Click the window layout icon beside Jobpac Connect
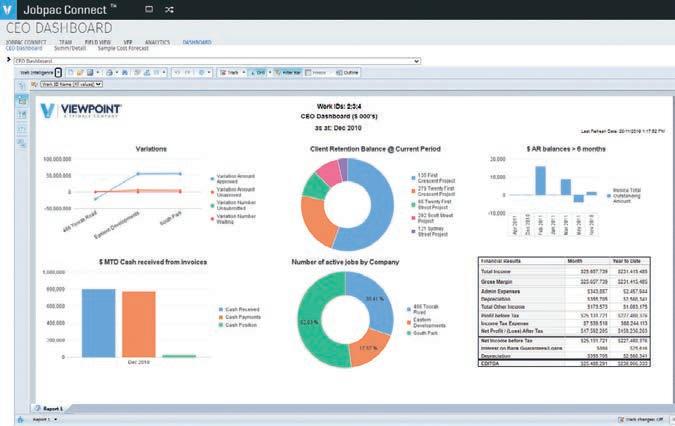The width and height of the screenshot is (675, 426). (x=149, y=9)
